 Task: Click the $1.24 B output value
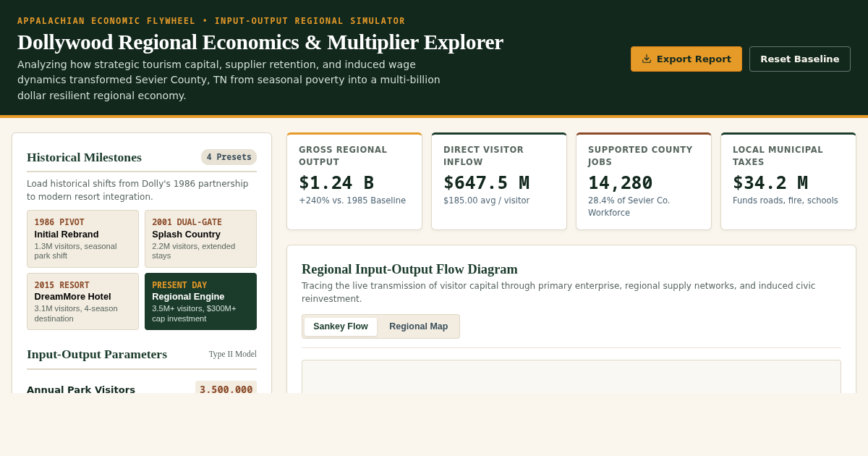tap(336, 182)
